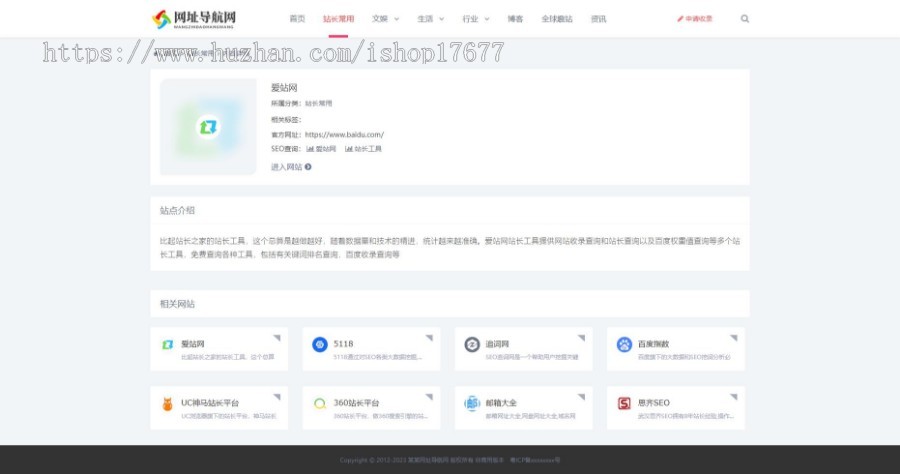Open the 全球崛站 nav item

(x=557, y=19)
